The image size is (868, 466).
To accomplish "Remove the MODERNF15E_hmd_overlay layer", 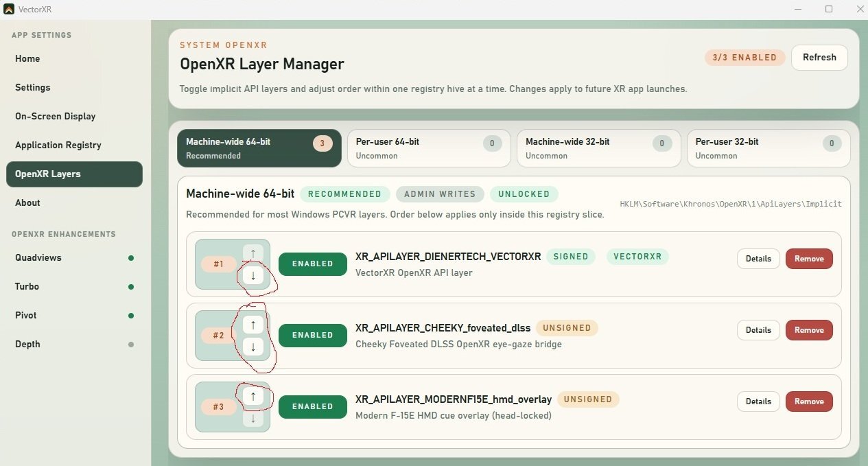I will point(809,401).
